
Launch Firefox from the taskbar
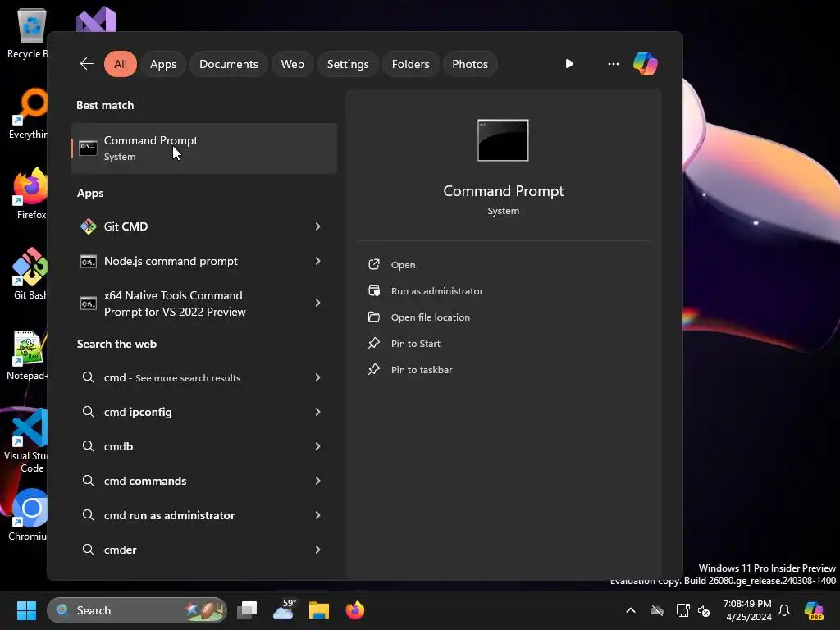pos(354,610)
